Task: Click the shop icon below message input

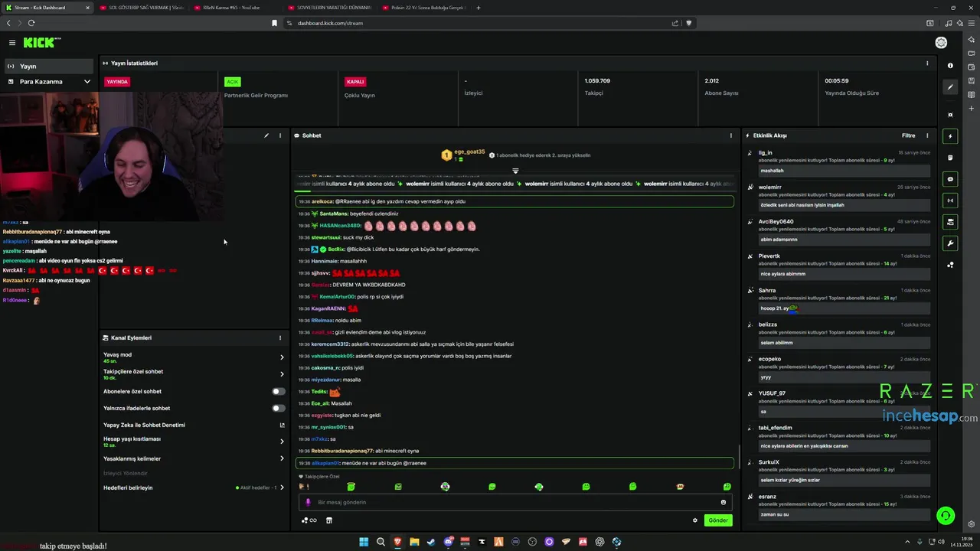Action: click(329, 520)
